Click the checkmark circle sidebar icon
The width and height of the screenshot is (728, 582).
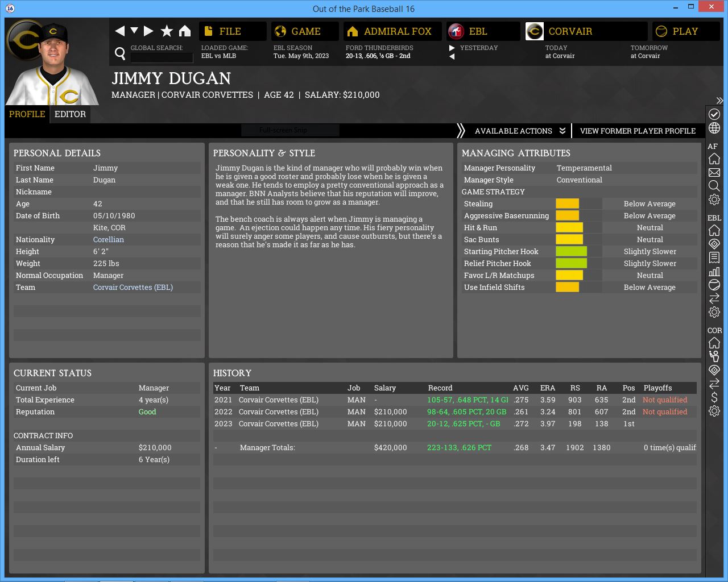[x=714, y=114]
